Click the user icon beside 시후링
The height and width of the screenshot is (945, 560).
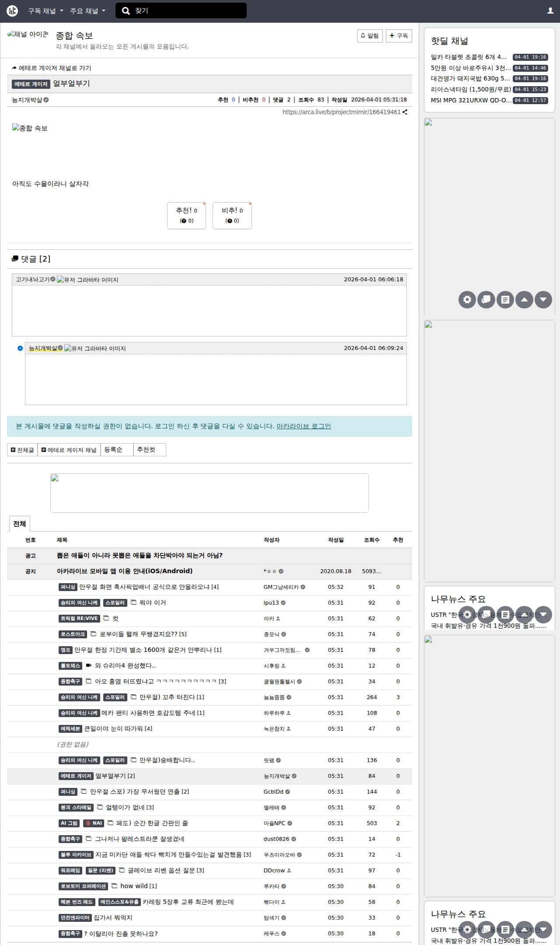(283, 666)
